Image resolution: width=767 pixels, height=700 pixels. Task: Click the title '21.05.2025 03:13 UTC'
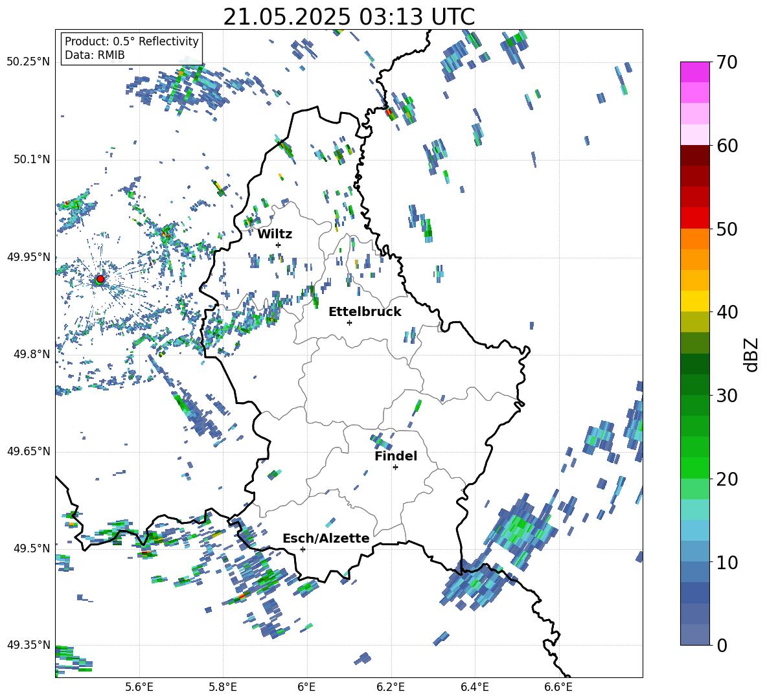[349, 17]
